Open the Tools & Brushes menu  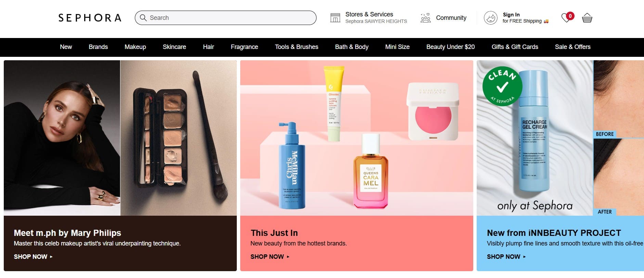pyautogui.click(x=297, y=47)
